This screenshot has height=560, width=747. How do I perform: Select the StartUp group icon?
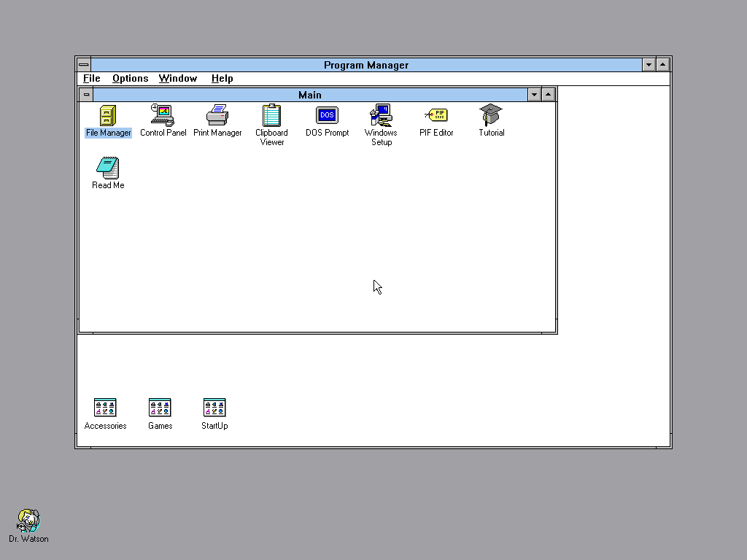pos(214,408)
